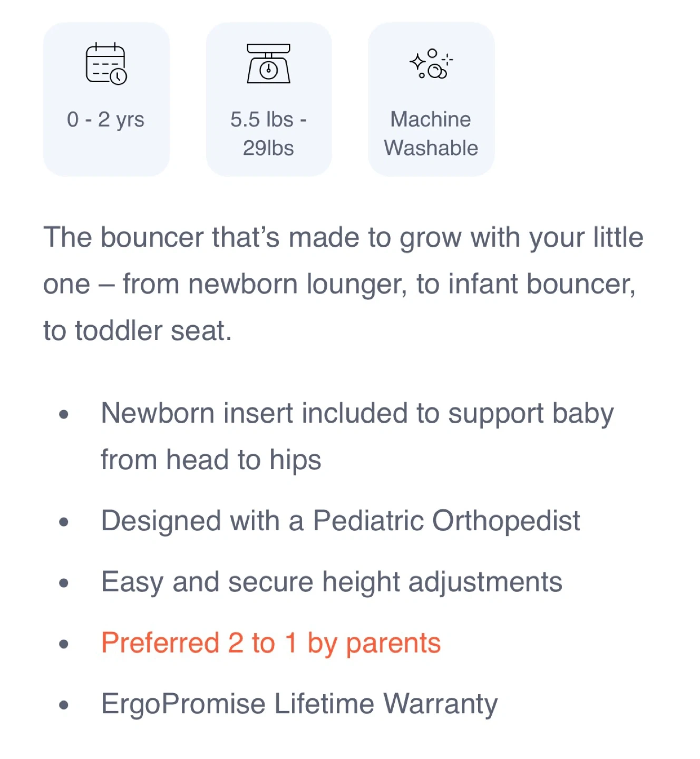Click the "Newborn insert included" bullet text
The width and height of the screenshot is (700, 759).
(357, 413)
